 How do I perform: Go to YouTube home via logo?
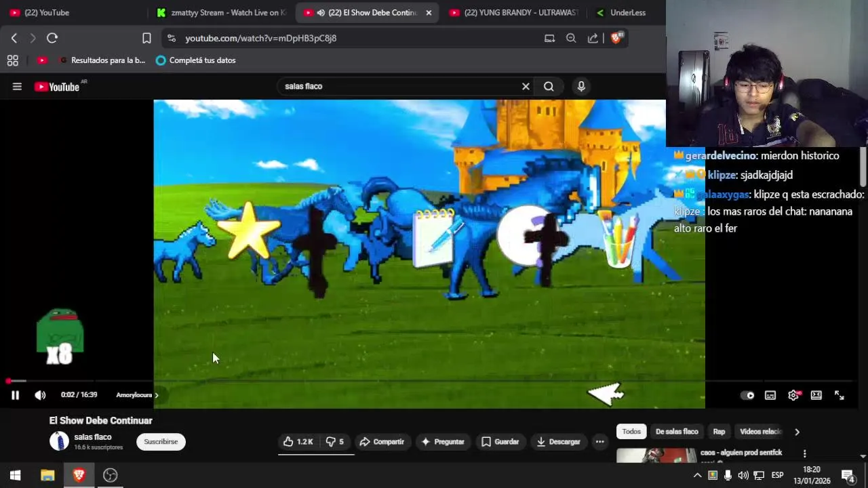pos(57,87)
